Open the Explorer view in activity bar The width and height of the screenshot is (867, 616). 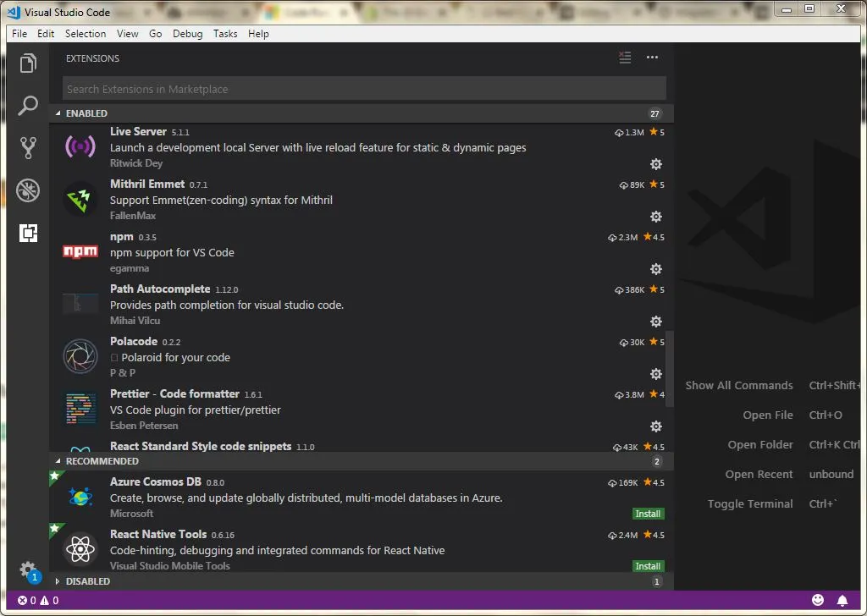tap(28, 63)
